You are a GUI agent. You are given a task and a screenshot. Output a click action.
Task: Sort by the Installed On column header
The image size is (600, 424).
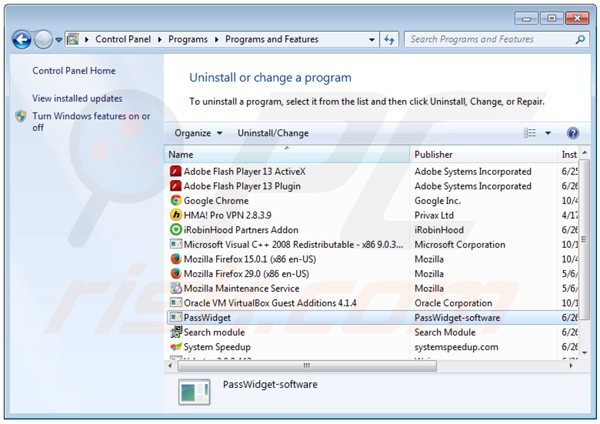click(x=569, y=155)
